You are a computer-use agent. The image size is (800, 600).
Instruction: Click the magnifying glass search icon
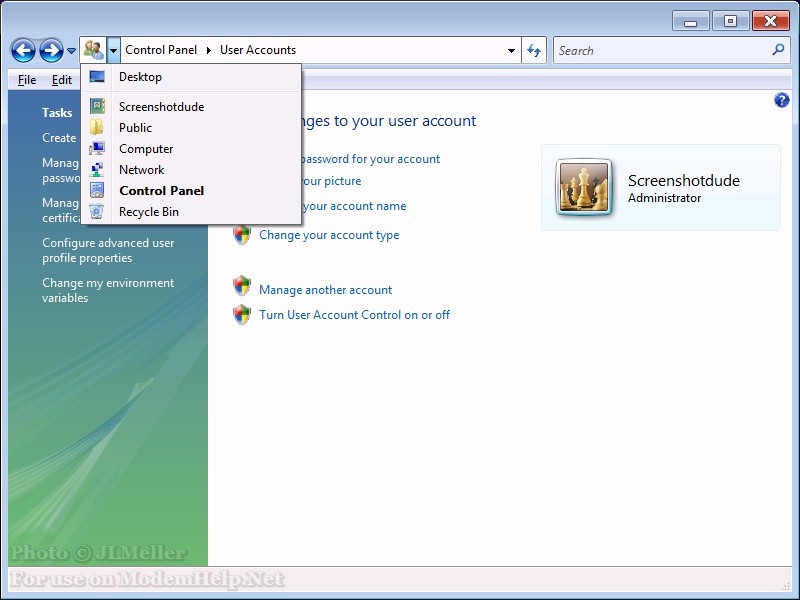[778, 50]
